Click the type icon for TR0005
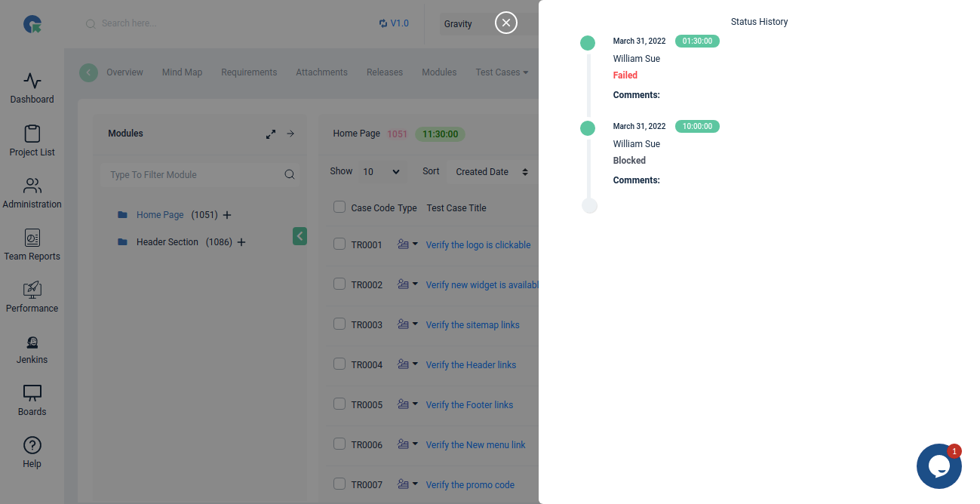Viewport: 980px width, 504px height. 403,404
